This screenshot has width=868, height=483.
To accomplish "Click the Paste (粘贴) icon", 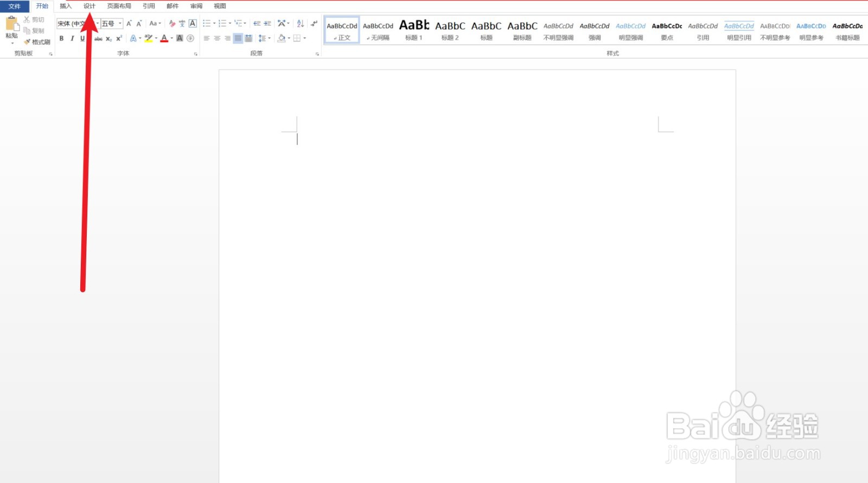I will click(12, 24).
